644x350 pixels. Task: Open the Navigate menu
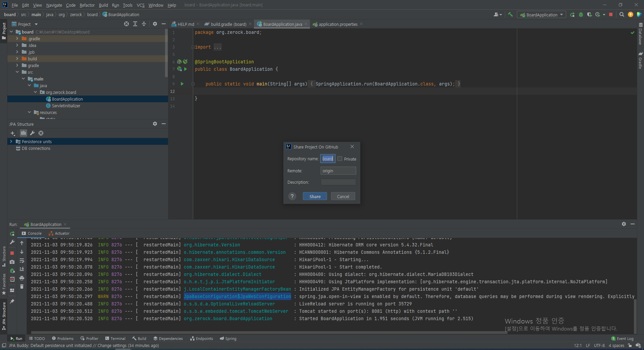54,5
